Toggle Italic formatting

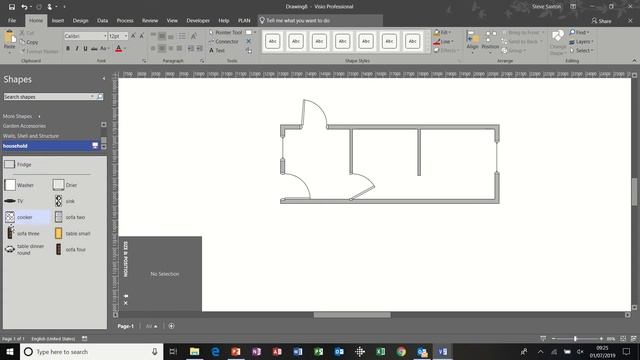tap(76, 49)
